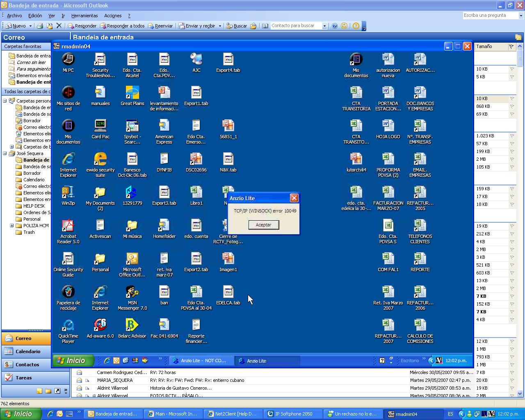Open MSN Messenger 7.0 shortcut
This screenshot has width=525, height=420.
pos(132,298)
